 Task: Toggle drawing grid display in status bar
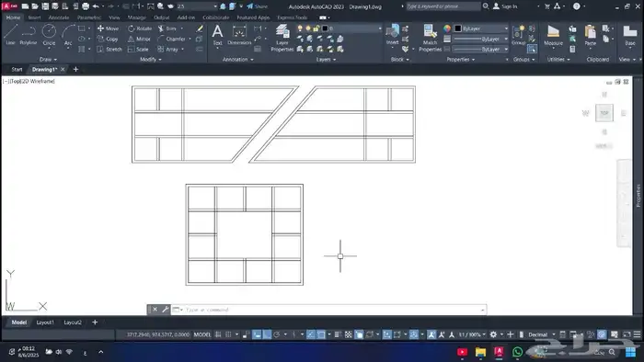tap(218, 334)
